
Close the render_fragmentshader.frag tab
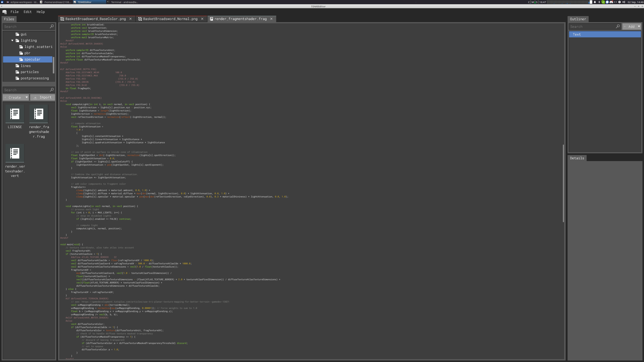(271, 19)
